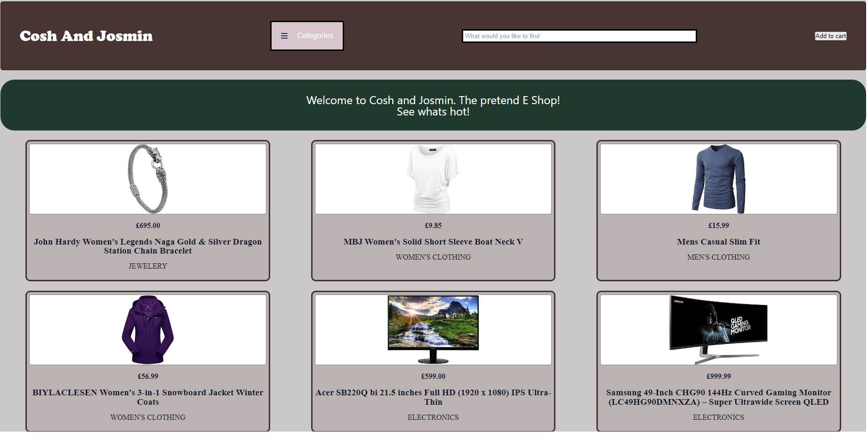The width and height of the screenshot is (868, 441).
Task: Click the MEN'S CLOTHING category label
Action: point(719,257)
